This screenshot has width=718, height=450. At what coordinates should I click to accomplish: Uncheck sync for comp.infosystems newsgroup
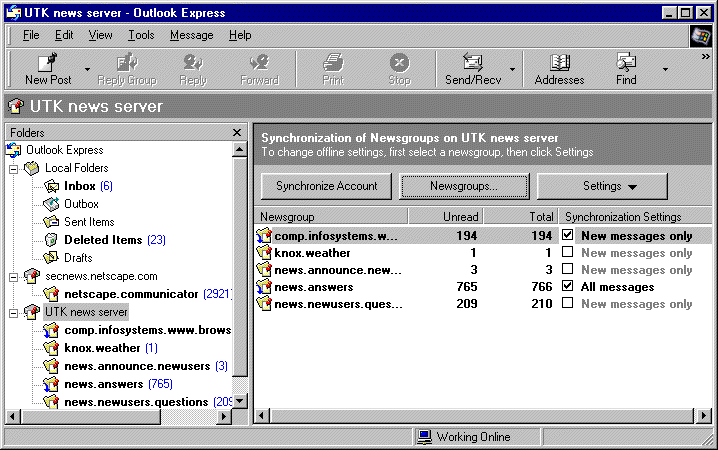click(x=568, y=236)
